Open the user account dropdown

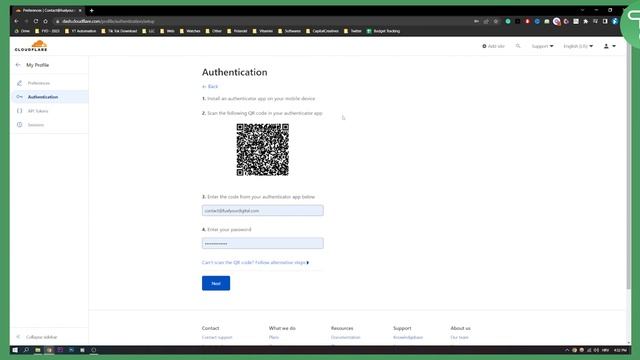click(610, 46)
